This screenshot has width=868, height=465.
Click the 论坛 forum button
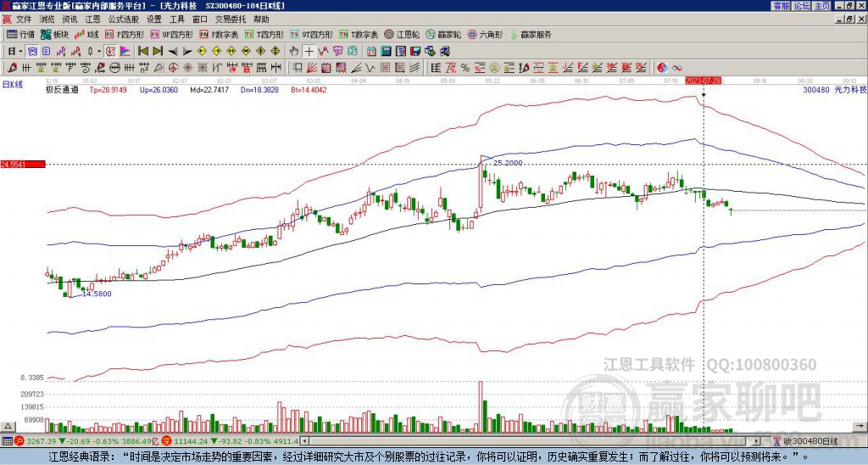click(802, 6)
